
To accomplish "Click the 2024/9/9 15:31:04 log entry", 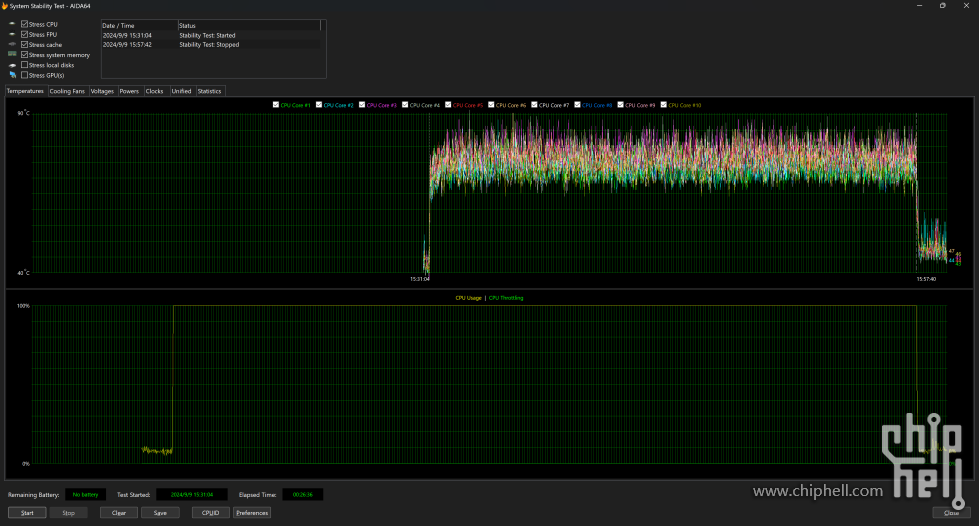I will [127, 36].
